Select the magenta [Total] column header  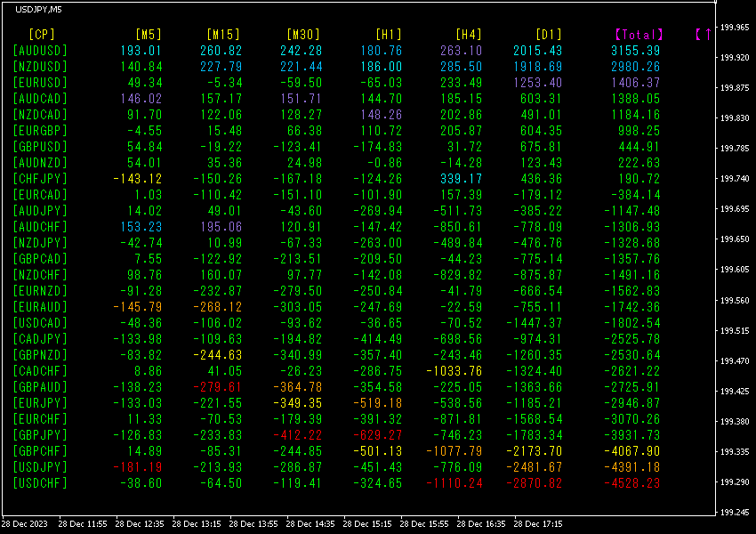pos(639,35)
